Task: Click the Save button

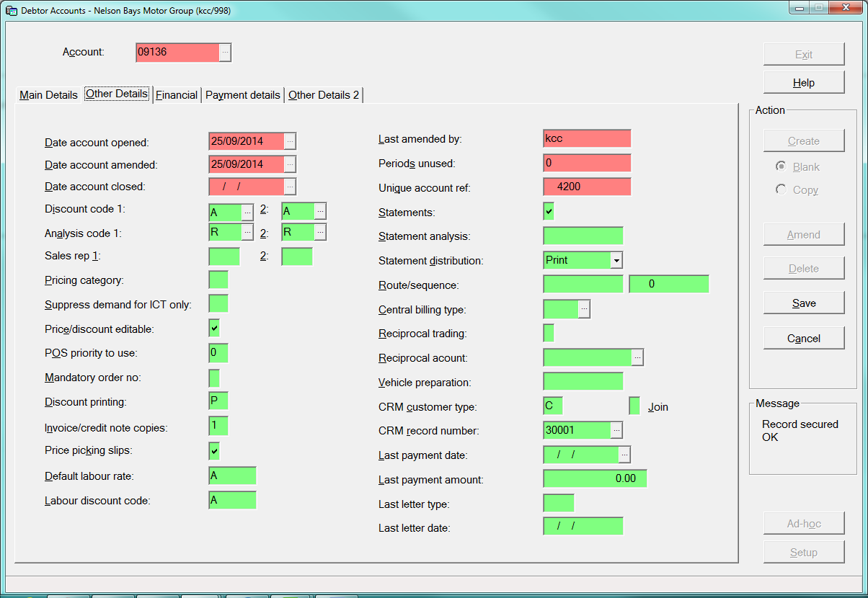Action: [x=804, y=303]
